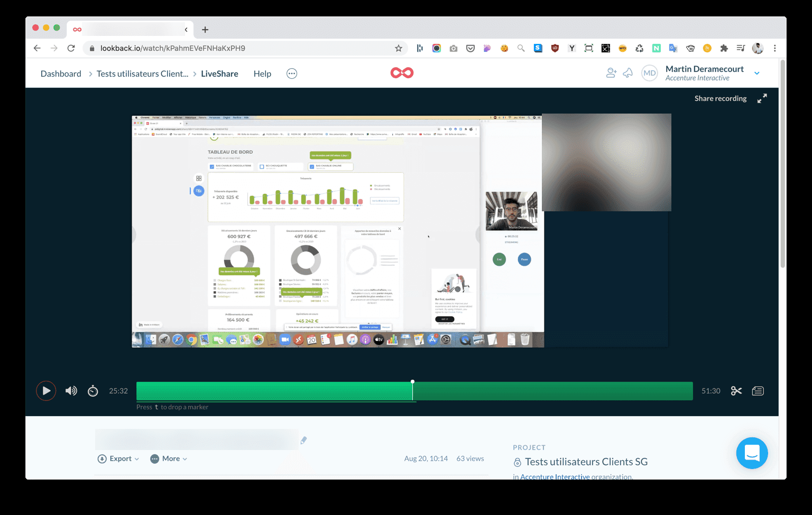Image resolution: width=812 pixels, height=515 pixels.
Task: Open the notes panel icon beside scissors
Action: (x=758, y=391)
